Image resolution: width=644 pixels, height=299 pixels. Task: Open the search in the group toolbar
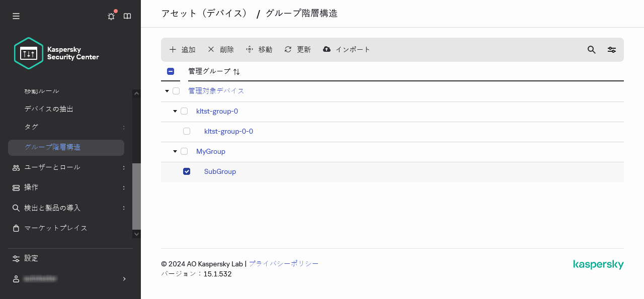pos(591,50)
